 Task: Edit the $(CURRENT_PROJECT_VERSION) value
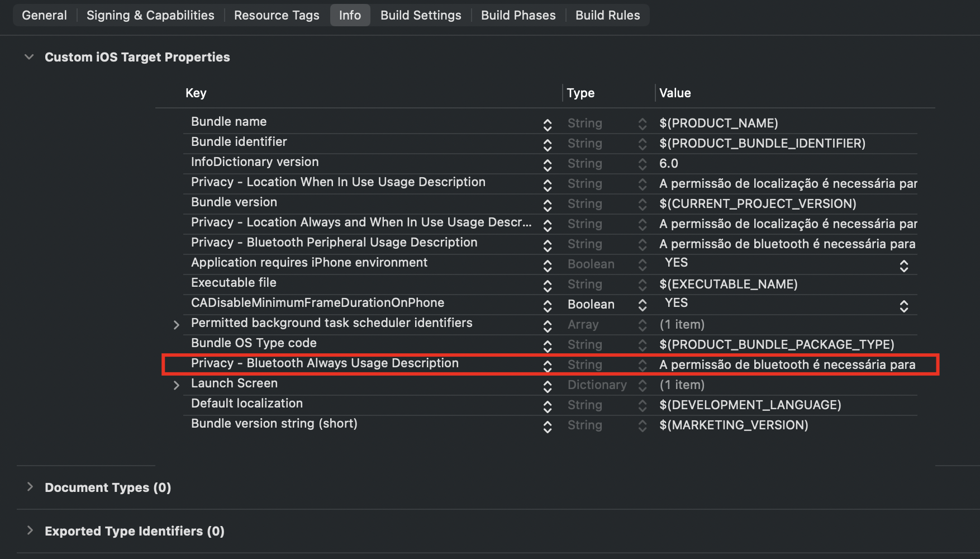point(758,203)
